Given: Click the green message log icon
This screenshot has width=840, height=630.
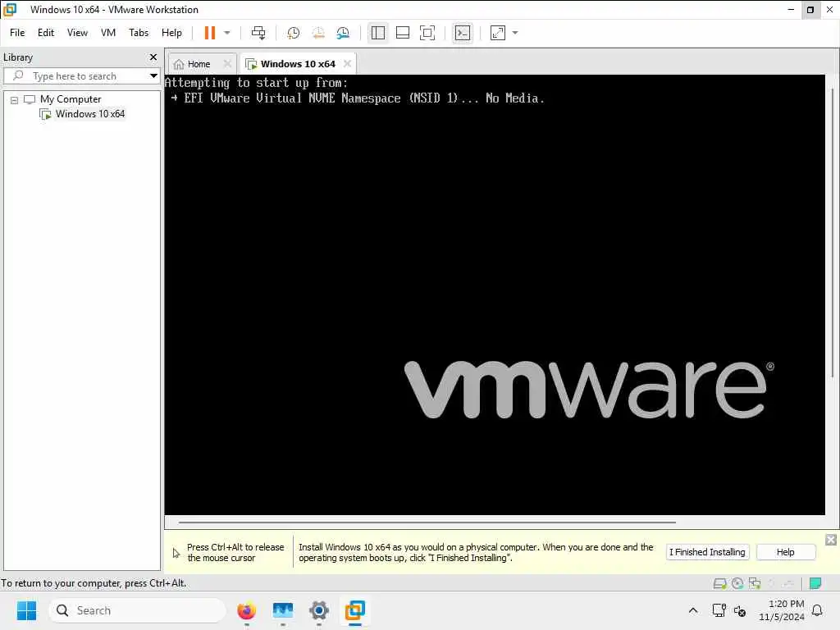Looking at the screenshot, I should tap(815, 583).
